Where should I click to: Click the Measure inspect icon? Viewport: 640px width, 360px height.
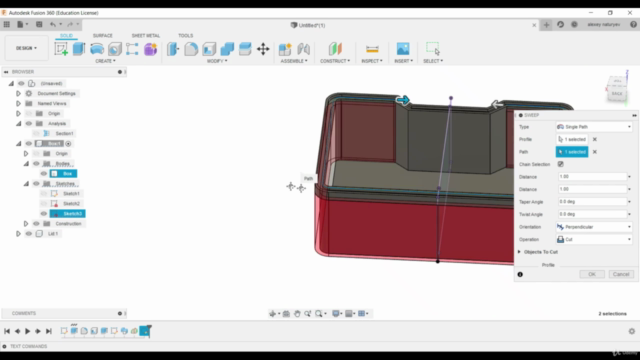(x=372, y=49)
